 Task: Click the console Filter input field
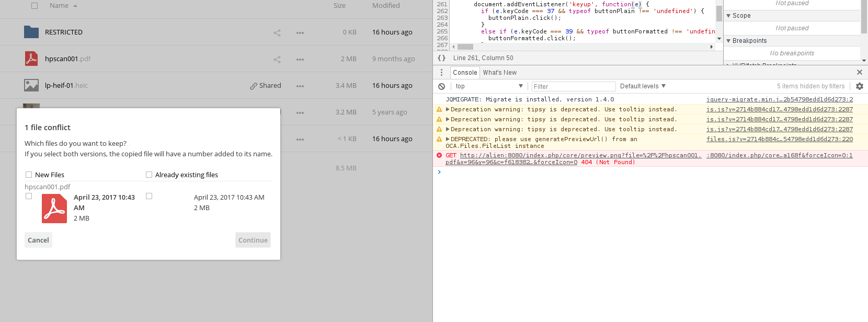tap(574, 86)
